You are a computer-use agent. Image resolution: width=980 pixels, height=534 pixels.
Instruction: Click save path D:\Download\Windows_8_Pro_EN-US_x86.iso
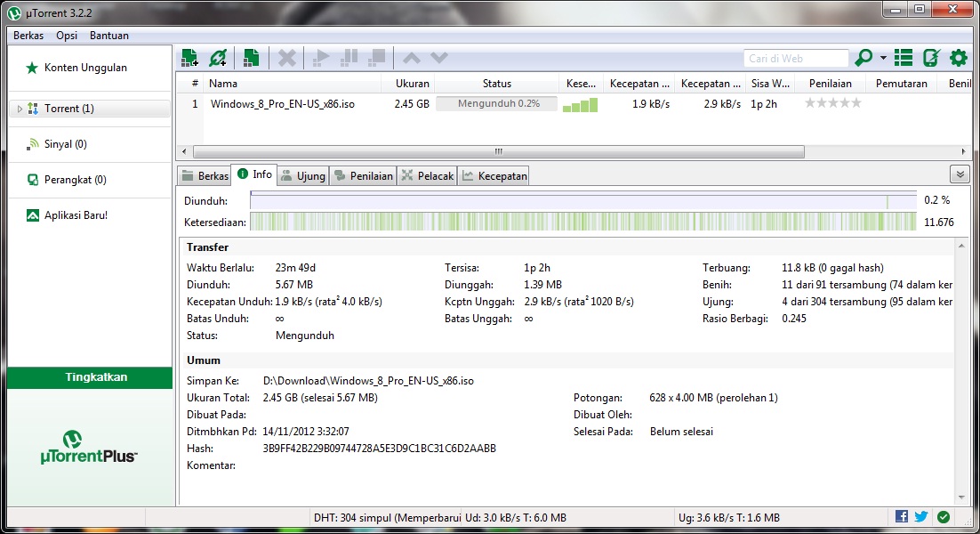(368, 381)
